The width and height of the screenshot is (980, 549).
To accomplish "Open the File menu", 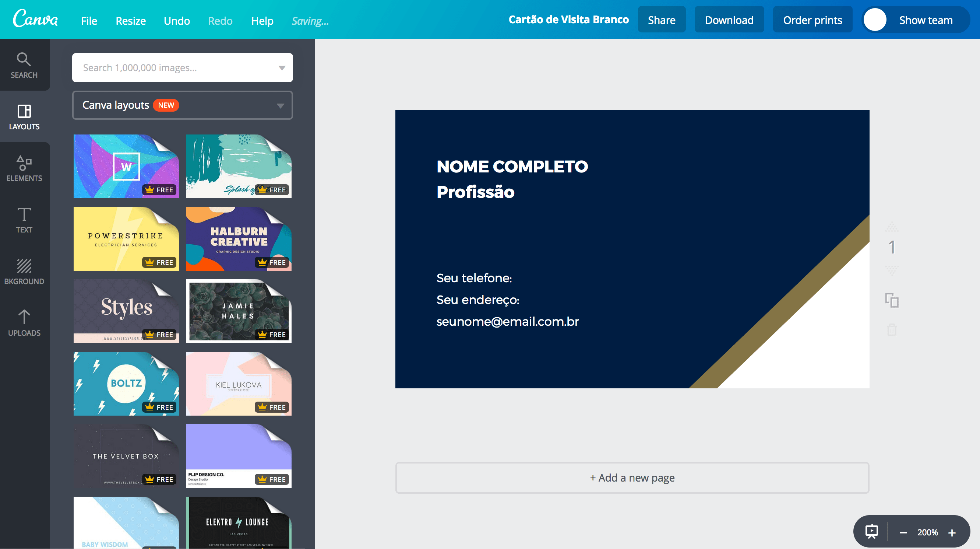I will point(89,21).
